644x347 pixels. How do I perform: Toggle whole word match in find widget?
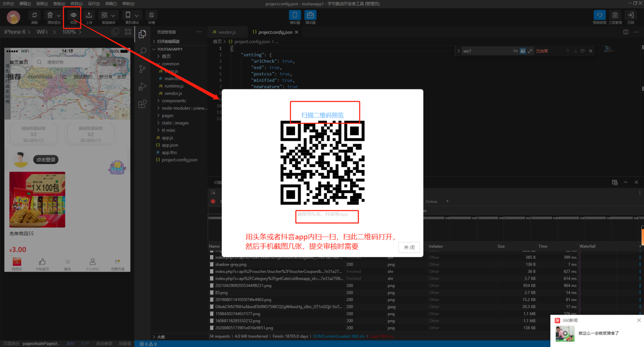tap(523, 51)
